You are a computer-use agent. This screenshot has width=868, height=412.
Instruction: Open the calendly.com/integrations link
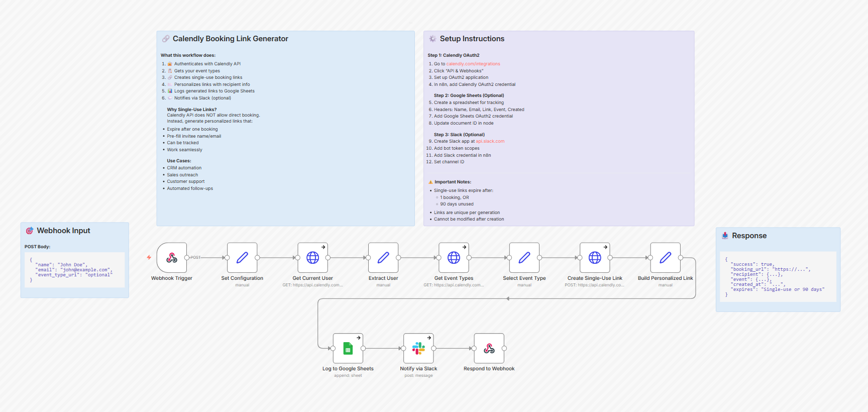pos(473,64)
